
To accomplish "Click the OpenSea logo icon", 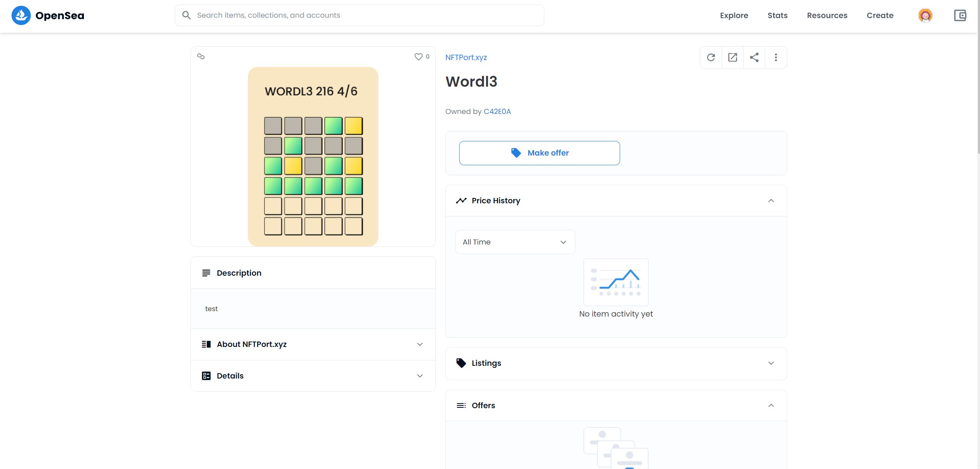I will 21,15.
